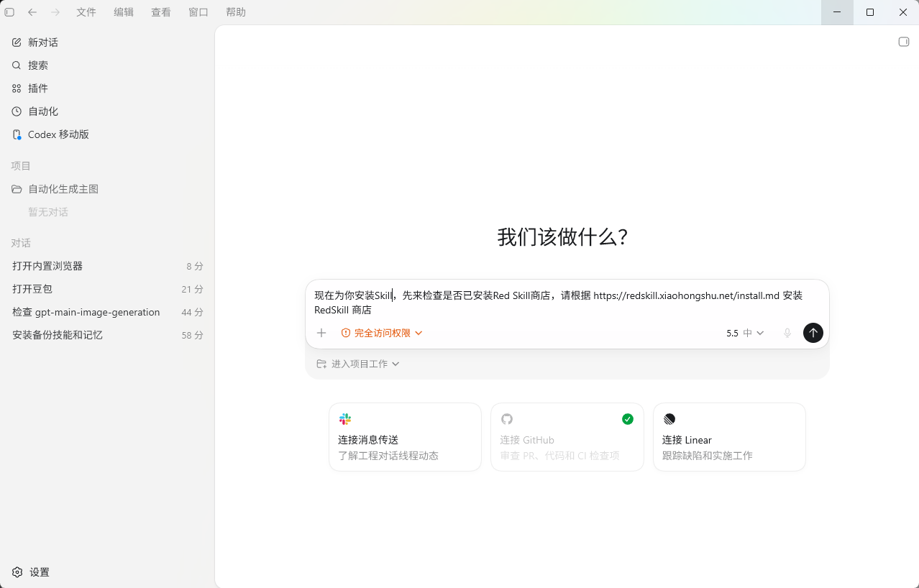The image size is (919, 588).
Task: Minimize the application window
Action: pos(837,12)
